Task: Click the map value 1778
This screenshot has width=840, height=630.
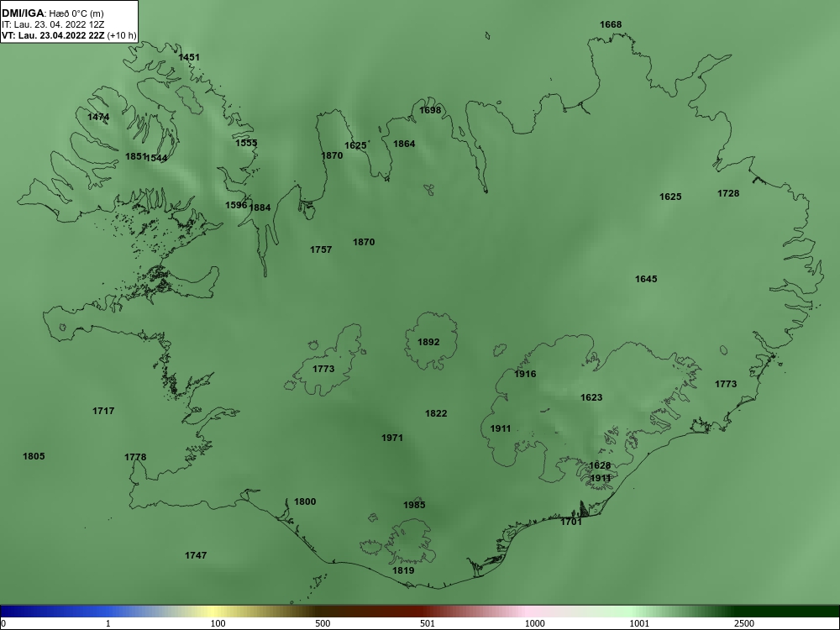Action: 135,458
